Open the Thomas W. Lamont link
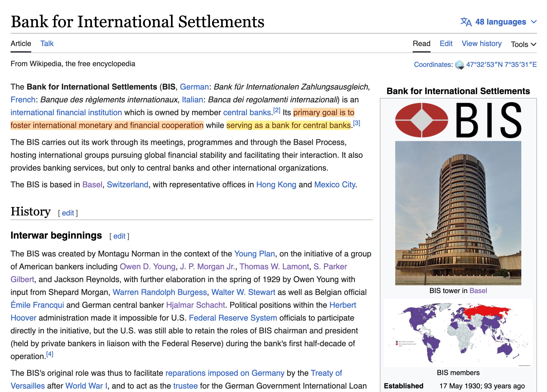547x392 pixels. [x=274, y=267]
